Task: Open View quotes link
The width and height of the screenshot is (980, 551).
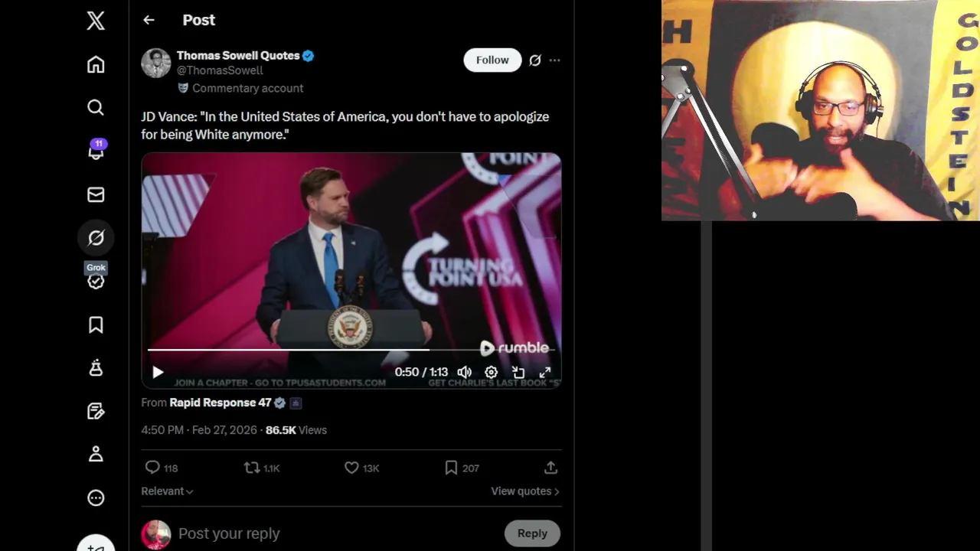Action: pyautogui.click(x=524, y=491)
